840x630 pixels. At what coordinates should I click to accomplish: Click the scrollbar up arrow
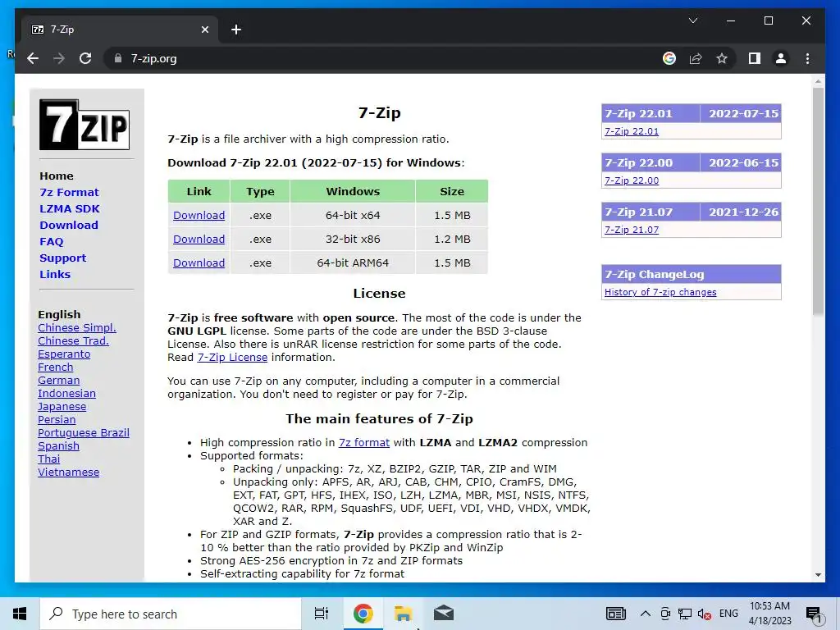click(818, 81)
